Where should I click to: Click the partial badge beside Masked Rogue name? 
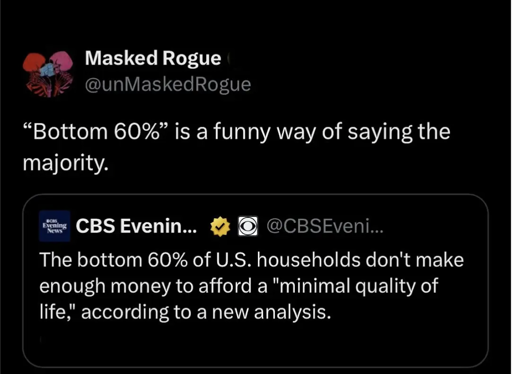[229, 59]
